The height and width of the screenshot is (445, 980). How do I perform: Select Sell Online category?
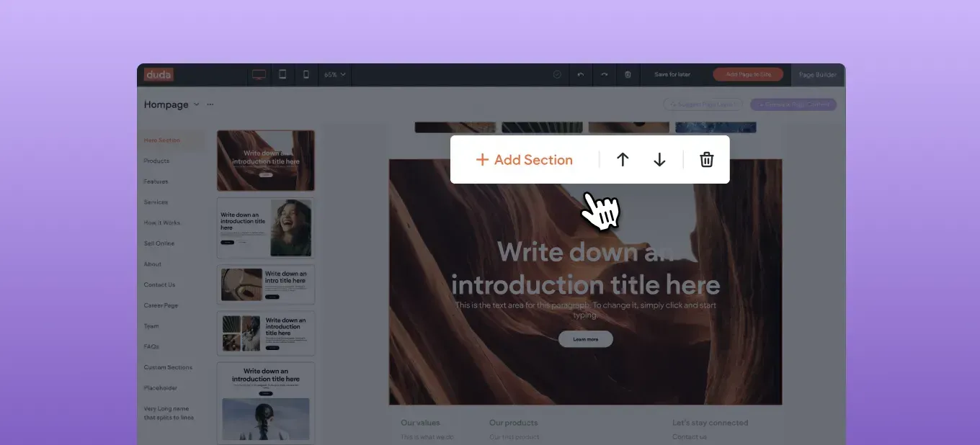coord(159,243)
